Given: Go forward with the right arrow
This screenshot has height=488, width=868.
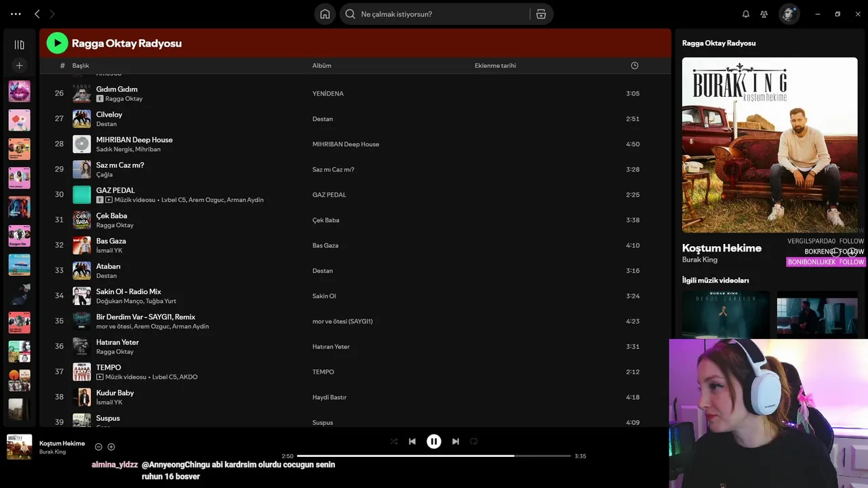Looking at the screenshot, I should coord(52,14).
